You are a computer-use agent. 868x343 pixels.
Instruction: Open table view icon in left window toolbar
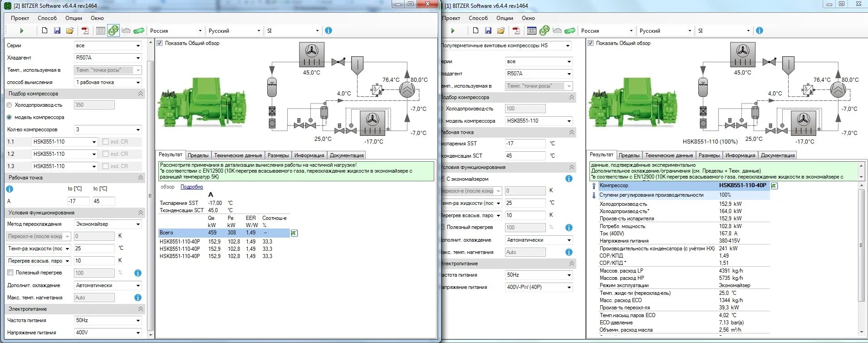point(100,30)
